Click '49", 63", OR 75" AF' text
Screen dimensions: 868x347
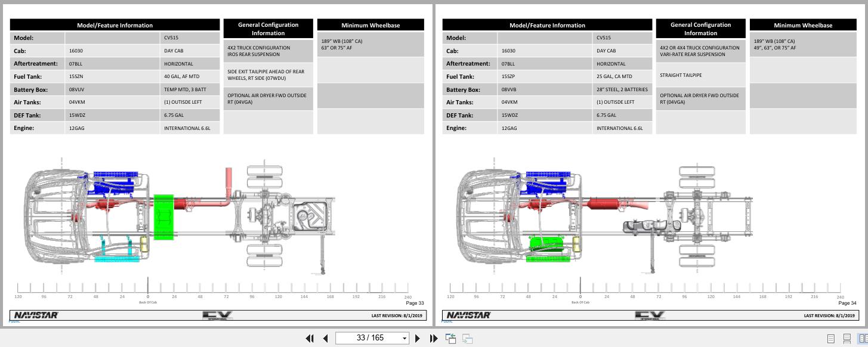pos(775,48)
